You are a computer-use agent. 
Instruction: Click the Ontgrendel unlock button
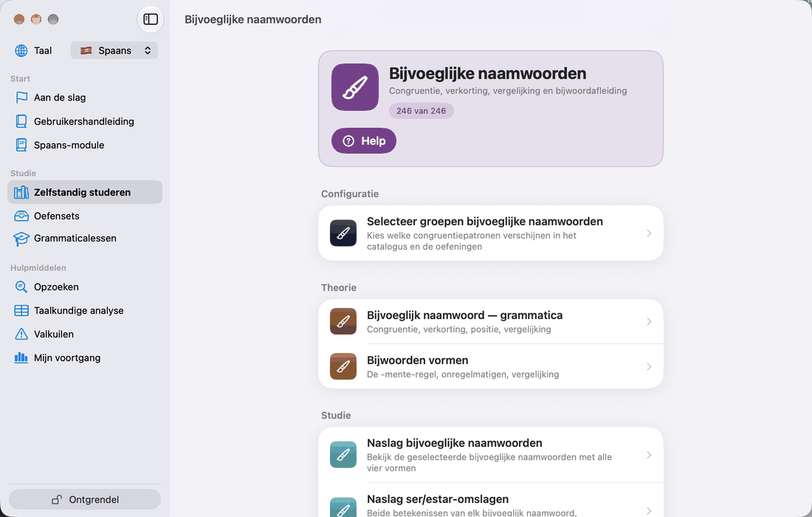pyautogui.click(x=85, y=499)
